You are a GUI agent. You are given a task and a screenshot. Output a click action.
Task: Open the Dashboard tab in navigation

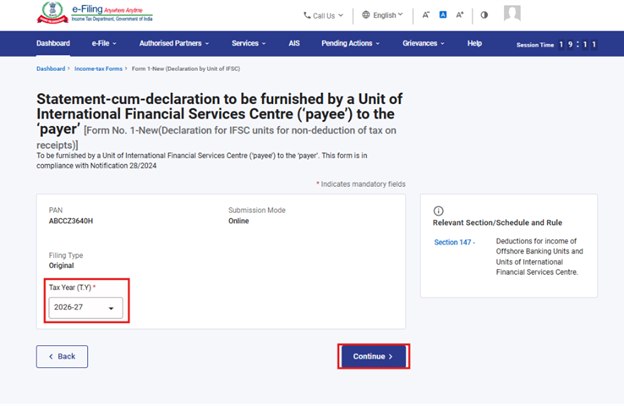pyautogui.click(x=53, y=44)
